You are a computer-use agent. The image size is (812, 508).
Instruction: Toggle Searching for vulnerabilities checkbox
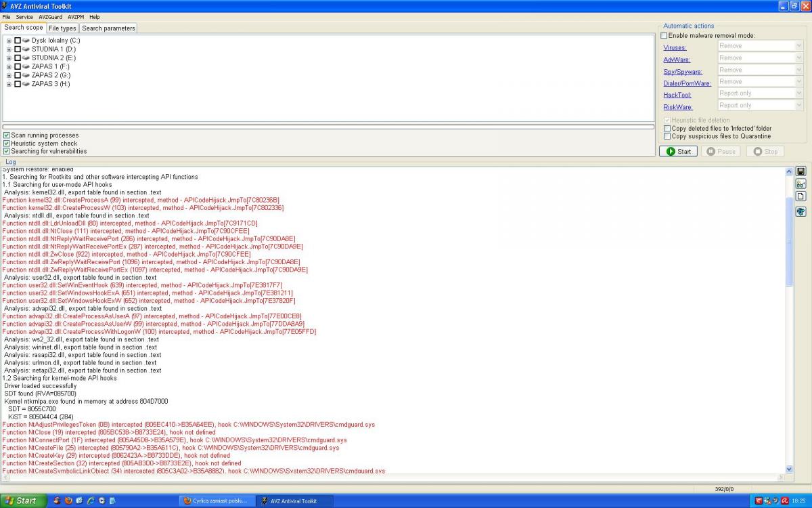7,152
